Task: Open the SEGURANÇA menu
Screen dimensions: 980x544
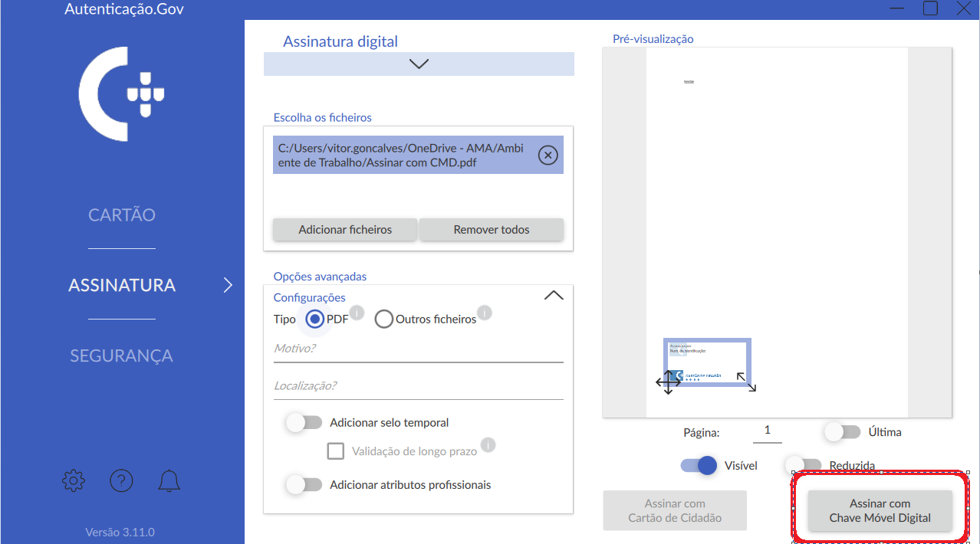Action: (122, 356)
